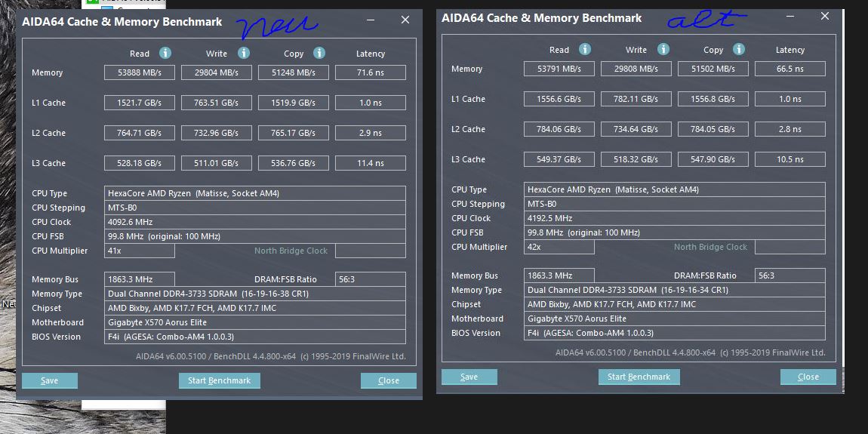
Task: Click memory type field 16-19-16-38 CR1
Action: 255,294
